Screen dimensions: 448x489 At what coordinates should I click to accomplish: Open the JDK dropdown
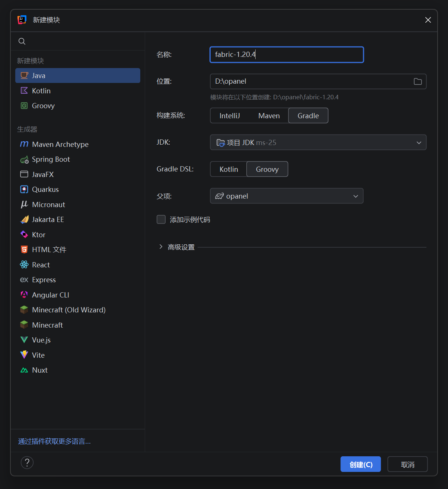pos(318,142)
